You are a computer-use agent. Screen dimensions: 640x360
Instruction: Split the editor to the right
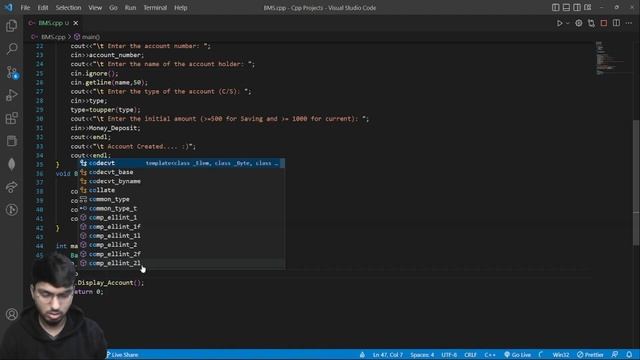coord(616,23)
